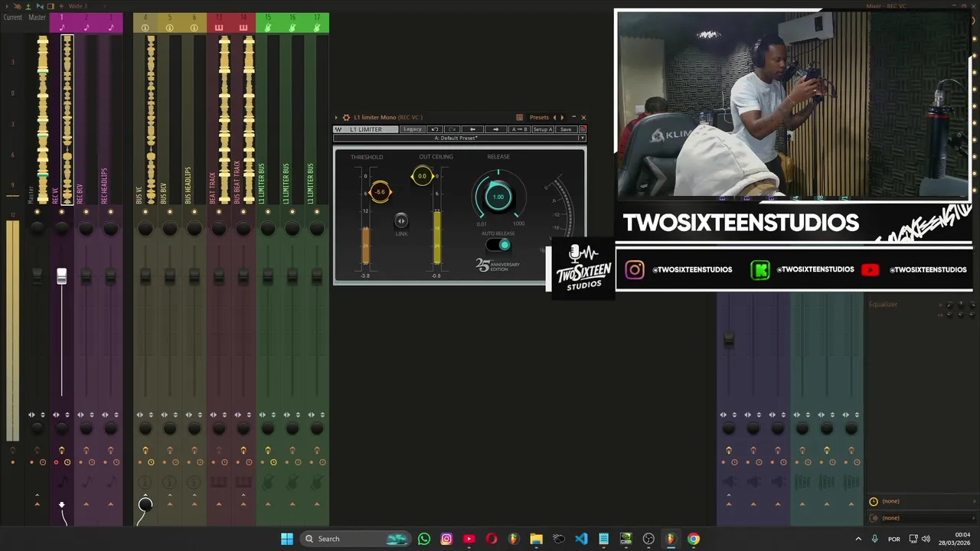Click the REC HEADLIPS track name
Viewport: 980px width, 551px height.
104,185
